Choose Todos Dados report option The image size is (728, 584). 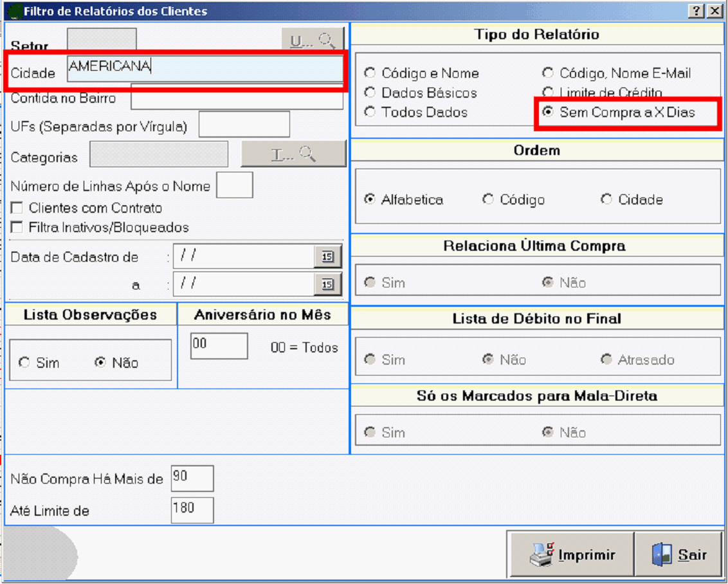click(370, 112)
